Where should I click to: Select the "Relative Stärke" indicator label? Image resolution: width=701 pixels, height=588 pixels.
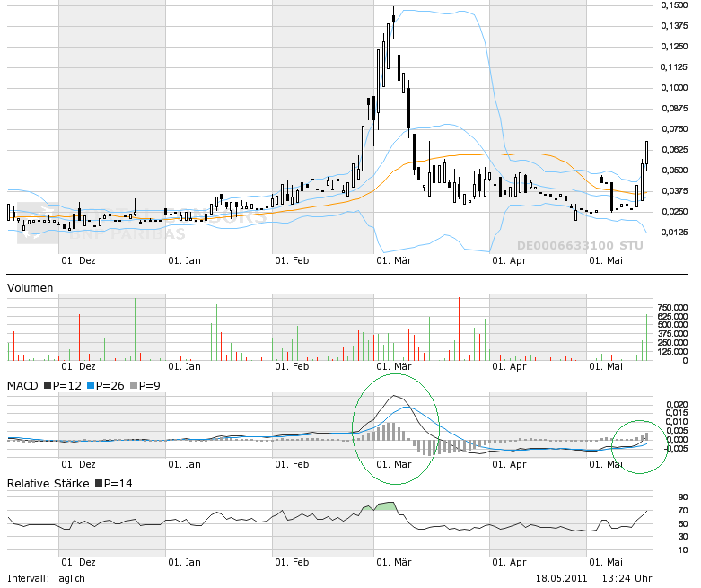(x=48, y=483)
